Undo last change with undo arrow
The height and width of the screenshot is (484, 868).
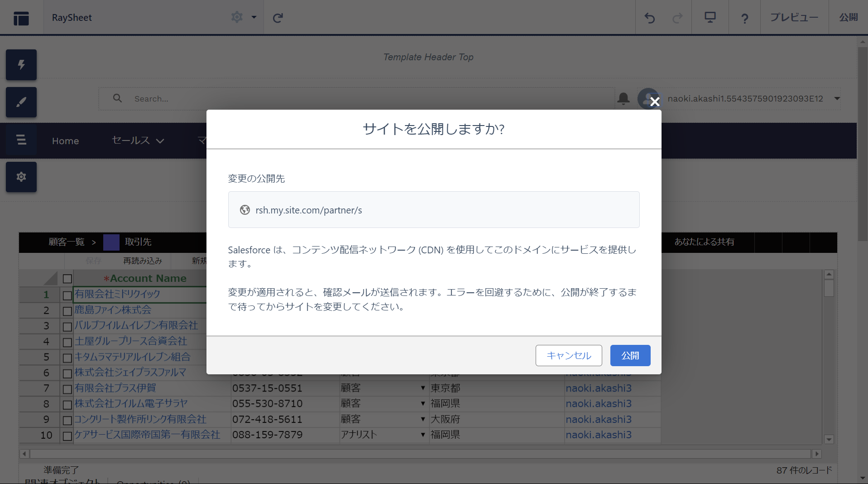pos(650,18)
